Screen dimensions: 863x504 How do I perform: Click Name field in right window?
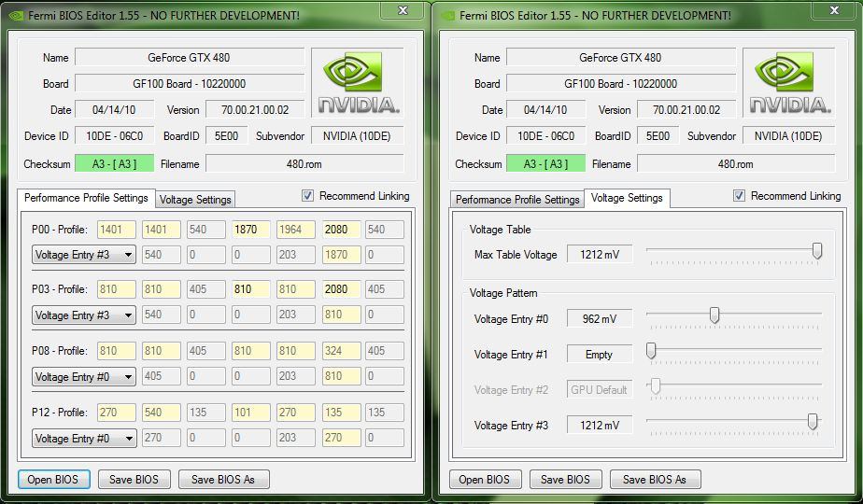621,57
